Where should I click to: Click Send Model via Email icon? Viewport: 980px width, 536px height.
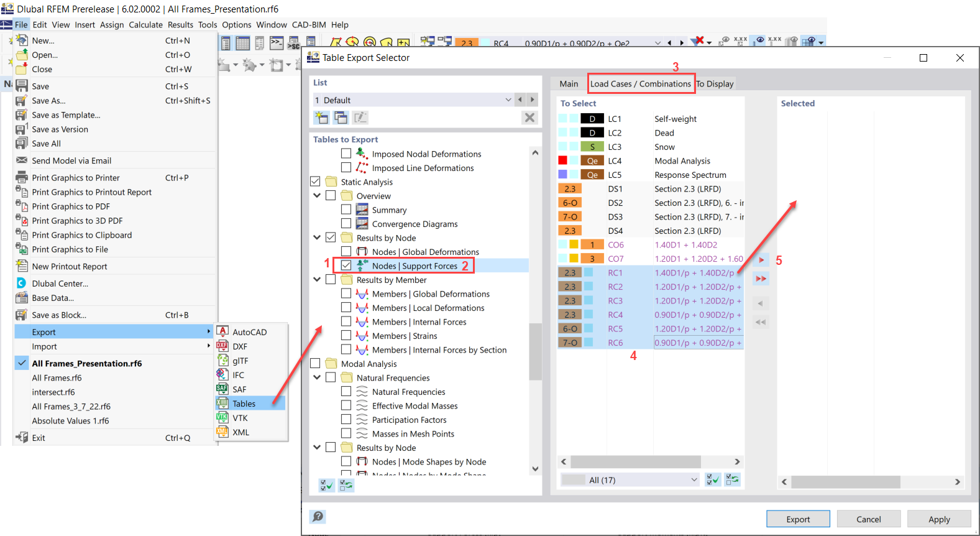point(21,160)
